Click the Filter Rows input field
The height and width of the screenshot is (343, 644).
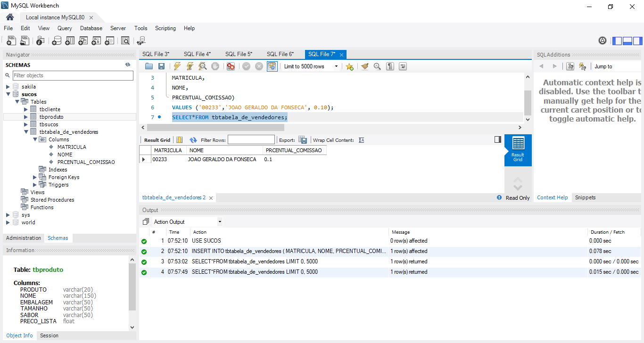point(251,140)
